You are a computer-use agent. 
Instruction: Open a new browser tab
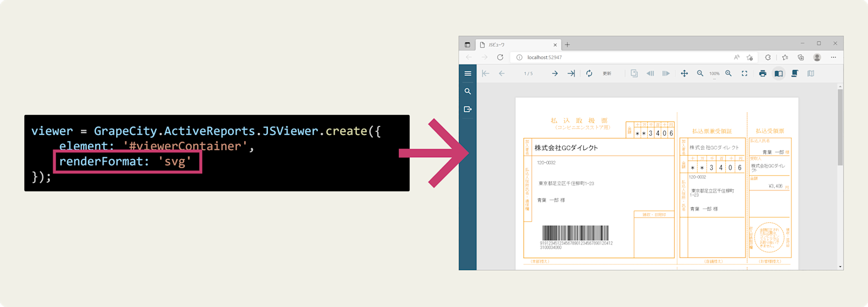pyautogui.click(x=567, y=45)
